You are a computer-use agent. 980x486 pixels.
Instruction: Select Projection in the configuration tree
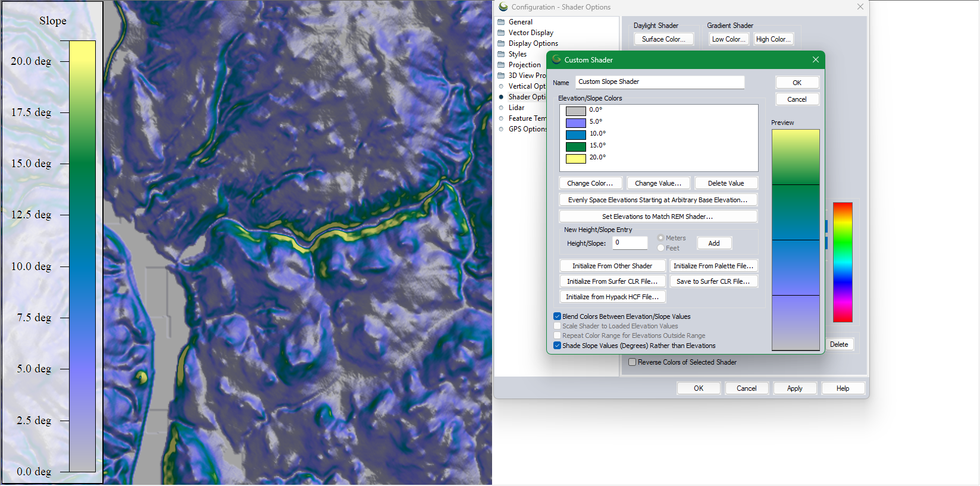pos(525,65)
